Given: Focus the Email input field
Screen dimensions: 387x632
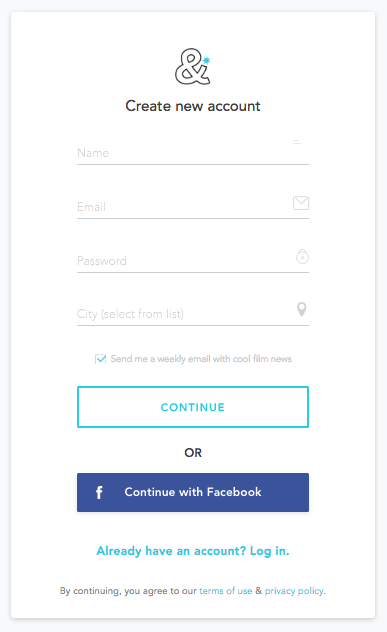Looking at the screenshot, I should (193, 207).
